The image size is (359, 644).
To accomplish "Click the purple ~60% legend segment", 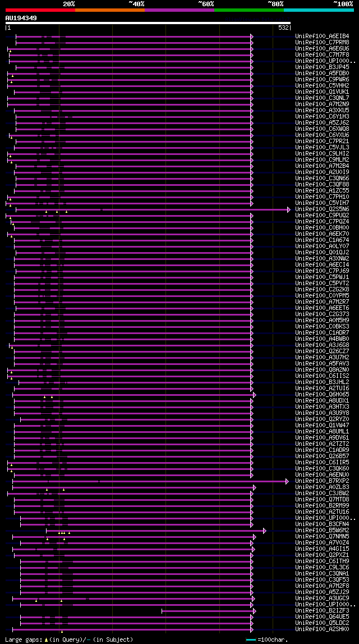I will click(x=179, y=10).
